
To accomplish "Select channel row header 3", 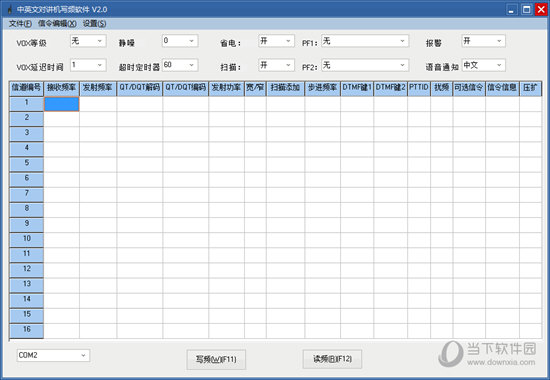I will 26,134.
